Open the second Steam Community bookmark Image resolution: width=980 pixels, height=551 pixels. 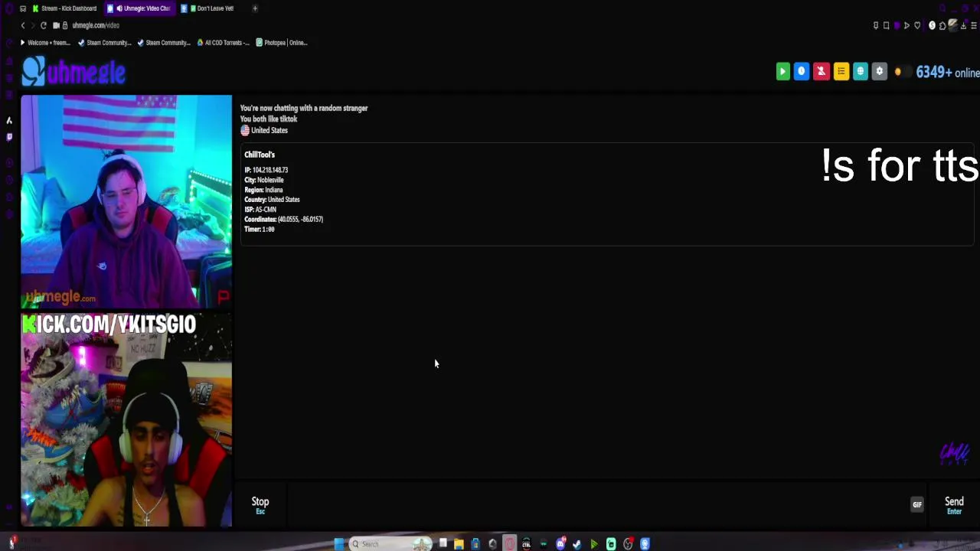point(164,43)
